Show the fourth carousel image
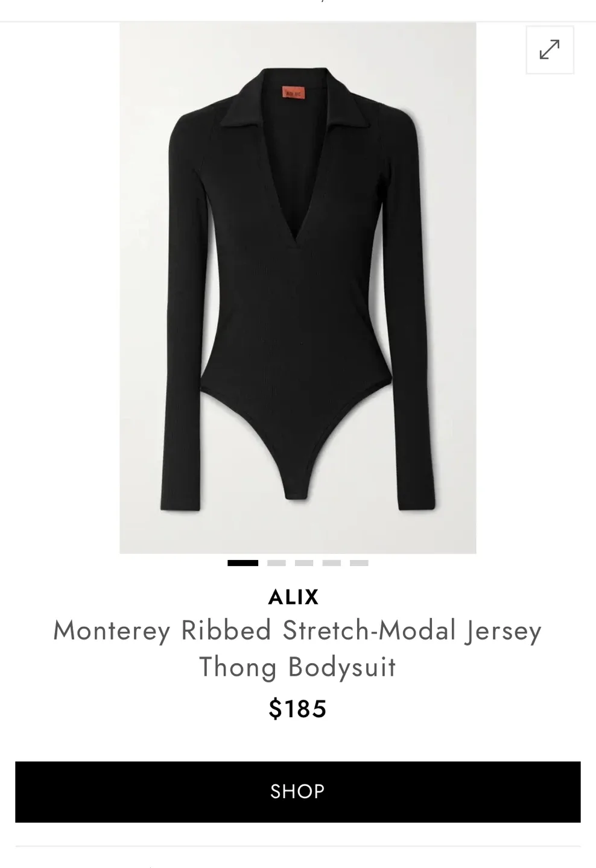Screen dimensions: 596x868 click(332, 563)
